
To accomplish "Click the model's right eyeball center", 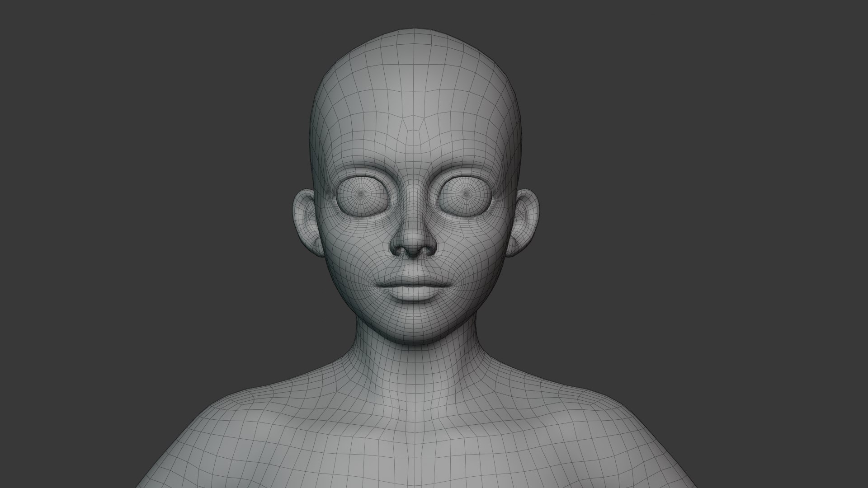I will pyautogui.click(x=466, y=194).
